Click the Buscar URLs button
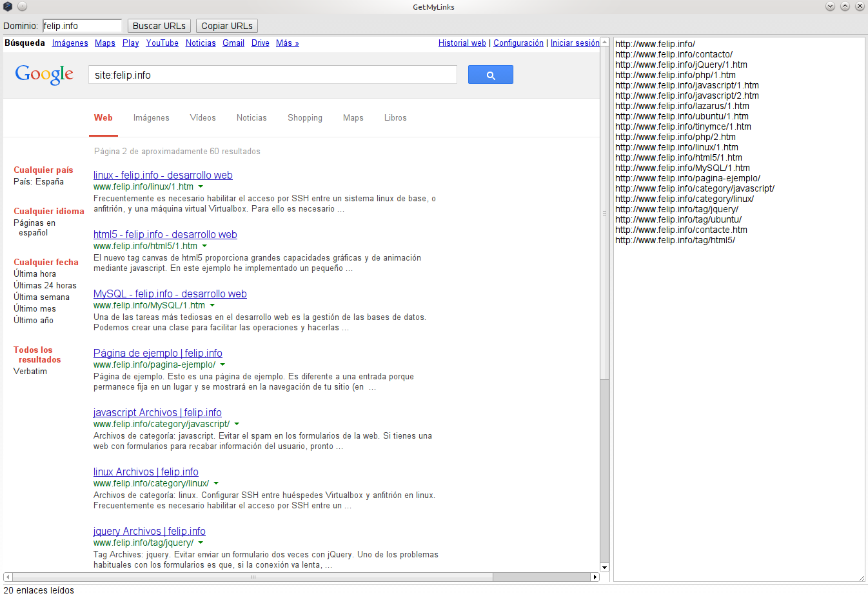 click(159, 26)
